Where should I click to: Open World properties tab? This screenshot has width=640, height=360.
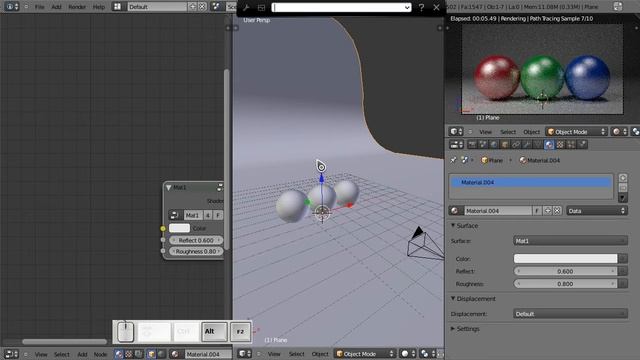pos(494,144)
